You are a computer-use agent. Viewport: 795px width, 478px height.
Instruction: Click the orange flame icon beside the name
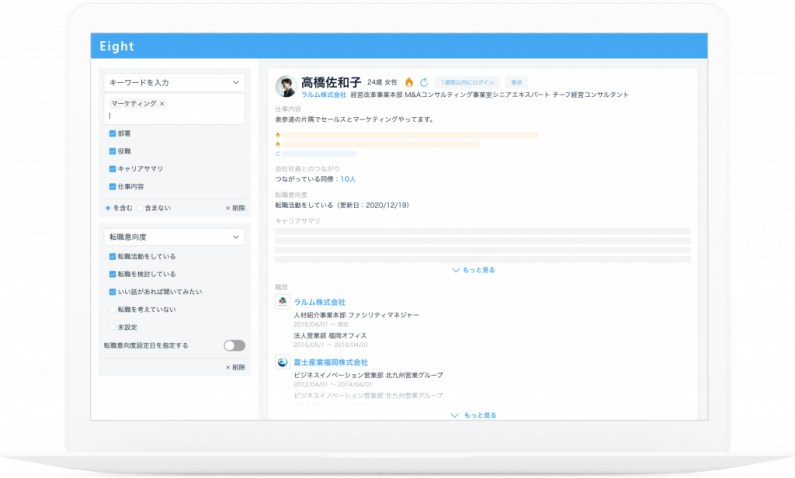click(409, 82)
